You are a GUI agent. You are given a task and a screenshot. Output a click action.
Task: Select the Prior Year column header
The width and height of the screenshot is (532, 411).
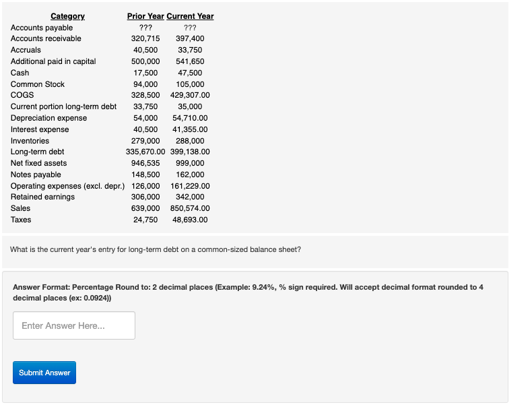[x=145, y=16]
